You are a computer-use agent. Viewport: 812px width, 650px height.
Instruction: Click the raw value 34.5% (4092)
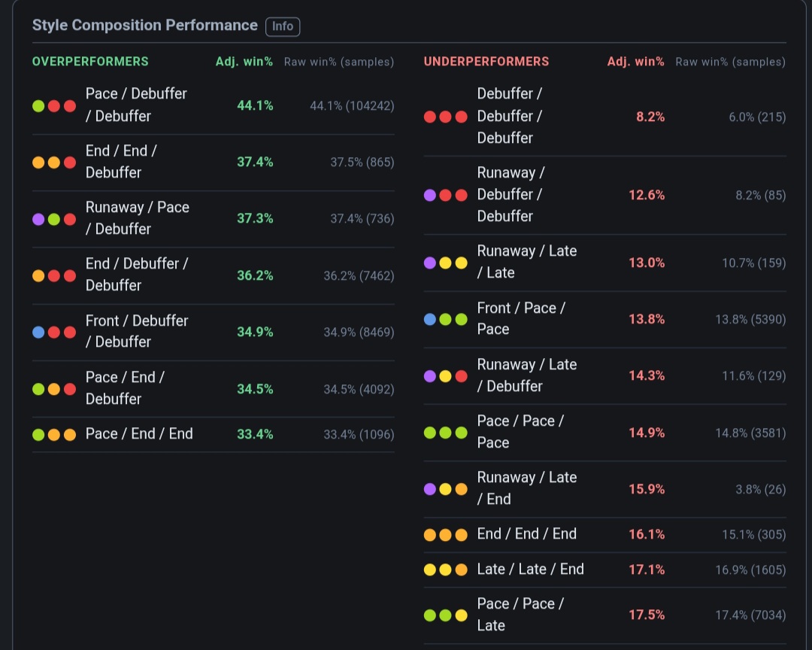[359, 389]
